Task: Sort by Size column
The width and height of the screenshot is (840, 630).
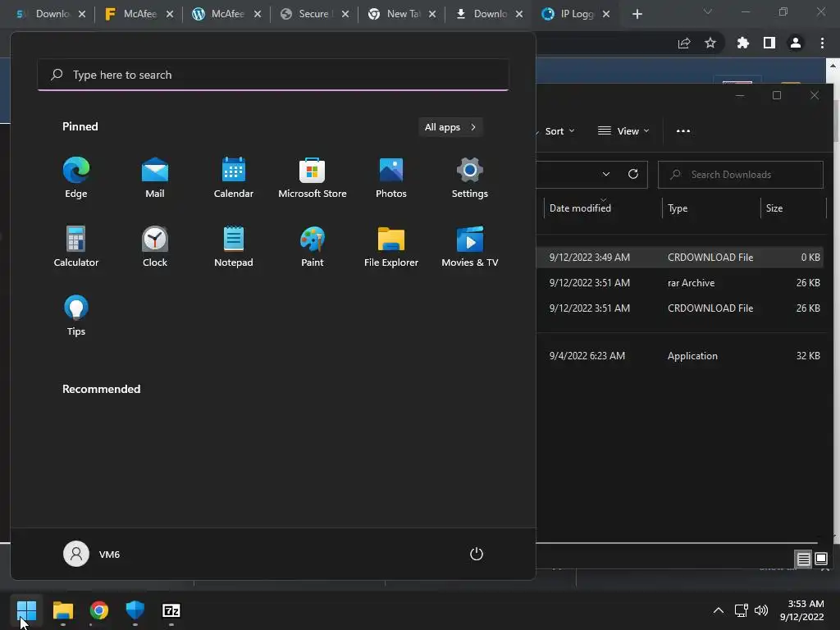Action: tap(793, 208)
